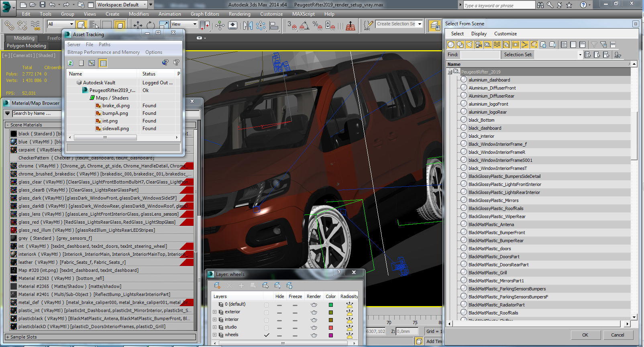Open the Autodesk Subscription star icon
Screen dimensions: 644x347
coord(569,5)
